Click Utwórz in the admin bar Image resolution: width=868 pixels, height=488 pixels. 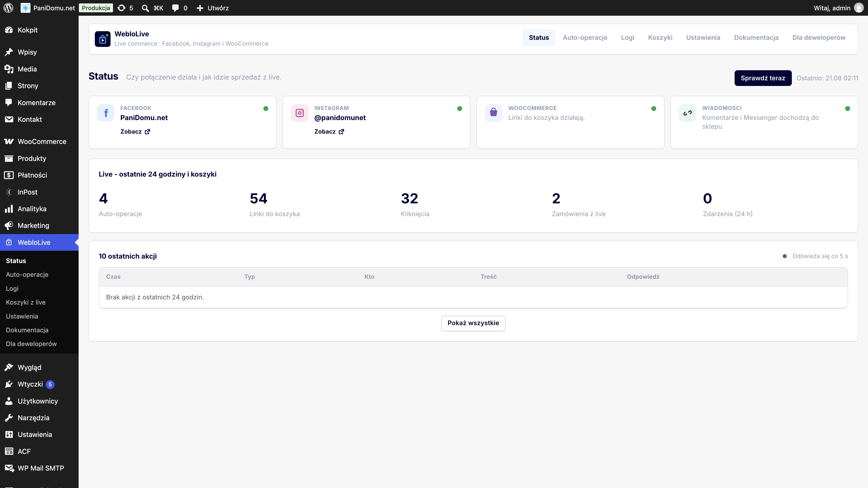click(218, 8)
